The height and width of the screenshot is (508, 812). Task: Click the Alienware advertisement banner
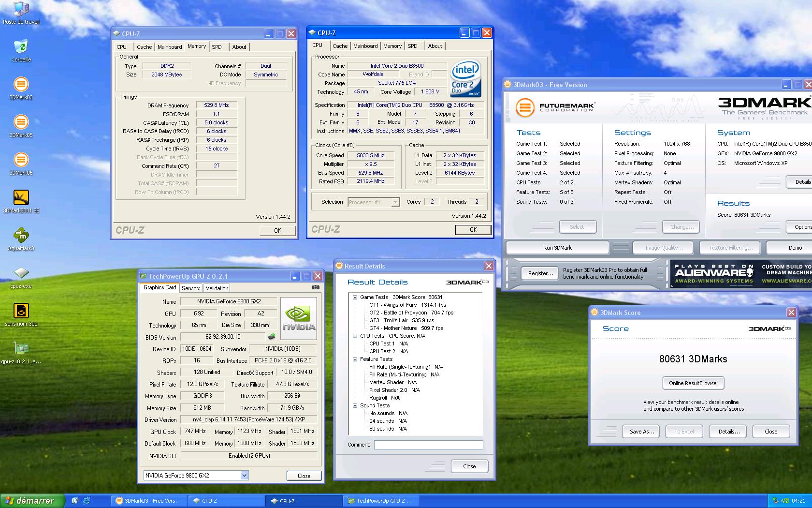[x=741, y=274]
